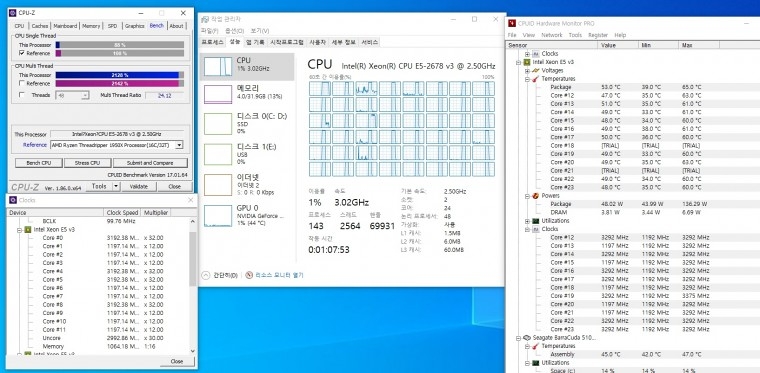Click the Clocks window title icon
The height and width of the screenshot is (373, 760).
[13, 200]
